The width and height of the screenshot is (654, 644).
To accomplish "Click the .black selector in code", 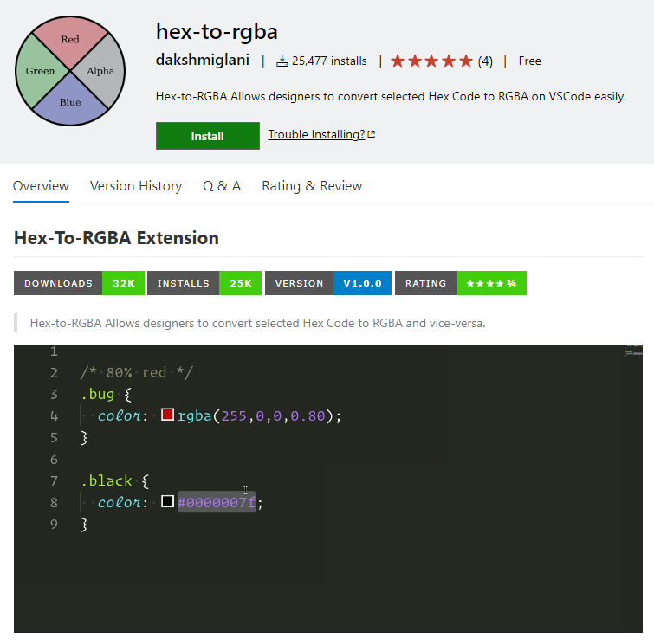I will coord(107,480).
